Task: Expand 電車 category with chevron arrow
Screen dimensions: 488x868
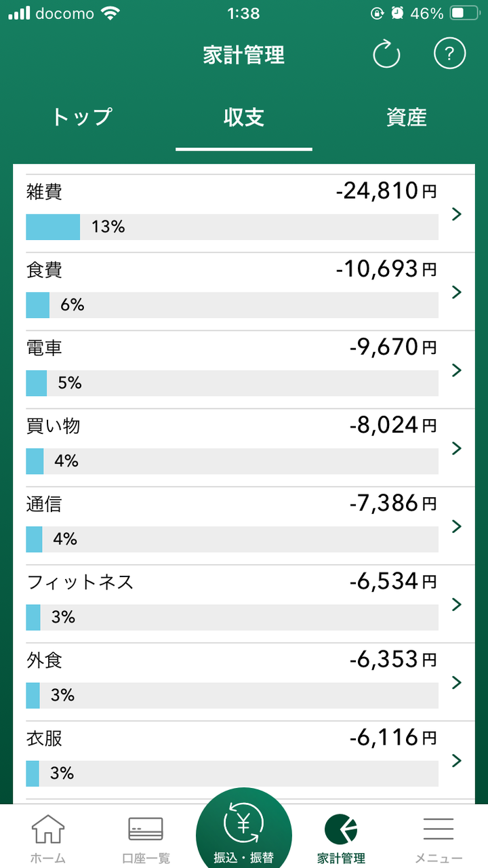Action: tap(456, 370)
